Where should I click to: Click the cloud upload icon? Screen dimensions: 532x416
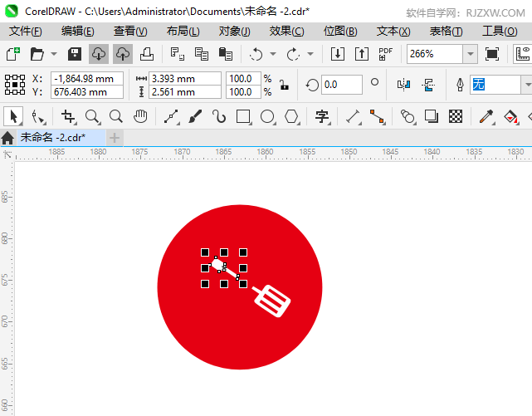[123, 54]
